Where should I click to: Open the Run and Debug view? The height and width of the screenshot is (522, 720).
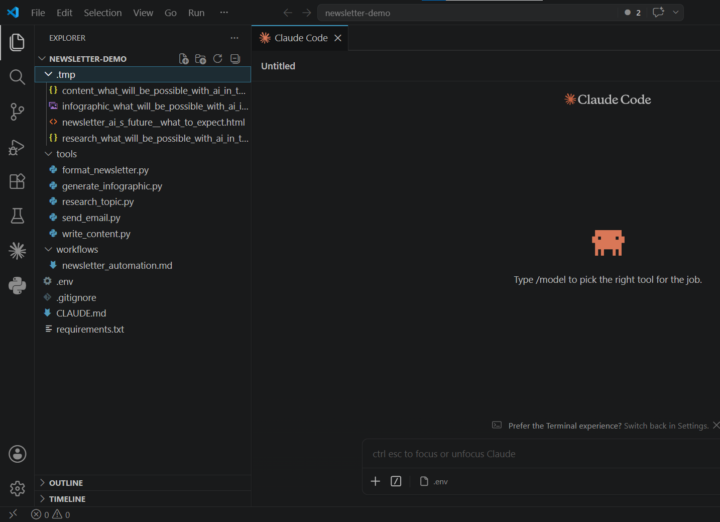point(17,147)
